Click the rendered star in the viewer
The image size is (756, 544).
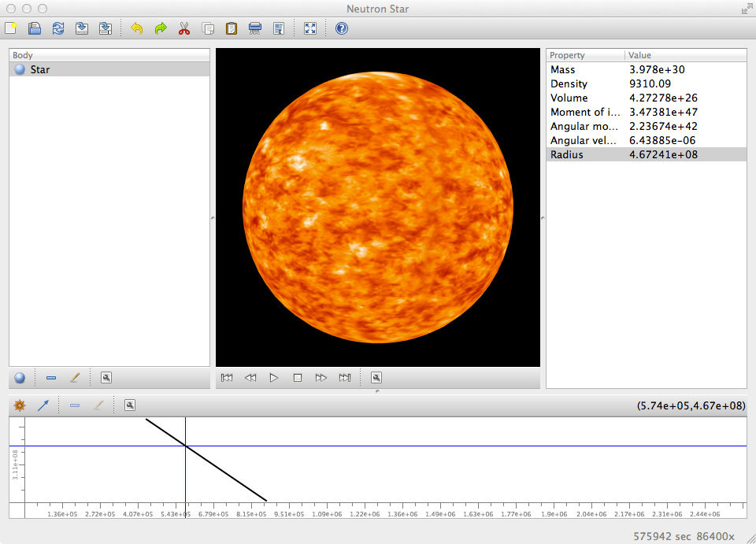378,207
